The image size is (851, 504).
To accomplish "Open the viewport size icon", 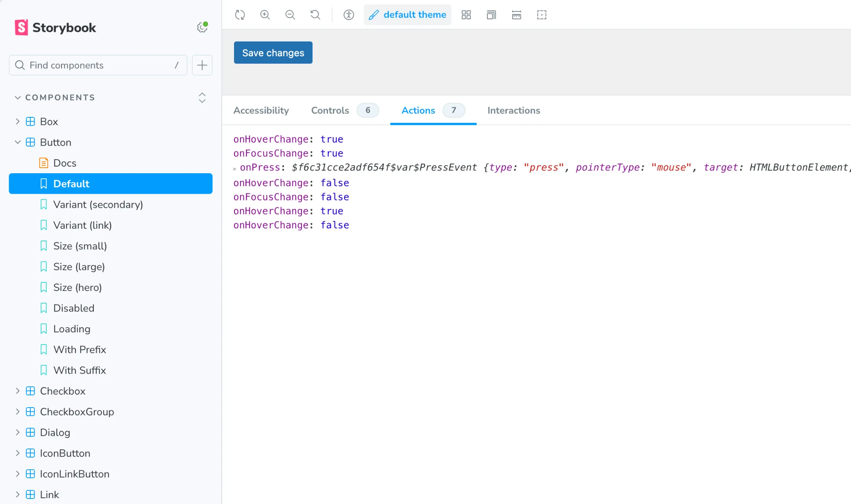I will pos(491,15).
